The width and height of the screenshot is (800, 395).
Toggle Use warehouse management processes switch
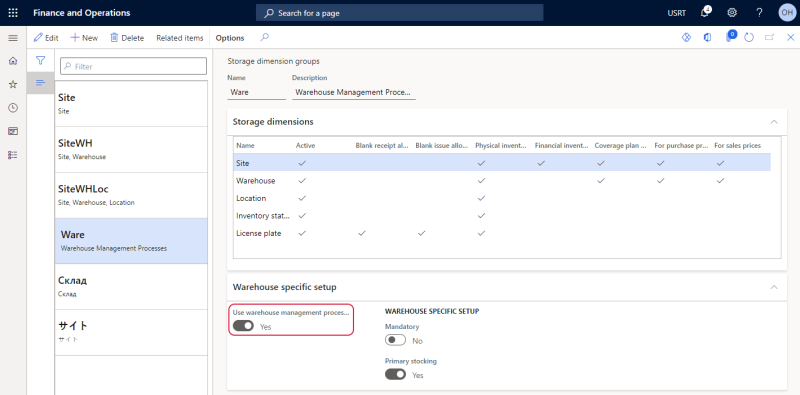tap(243, 326)
